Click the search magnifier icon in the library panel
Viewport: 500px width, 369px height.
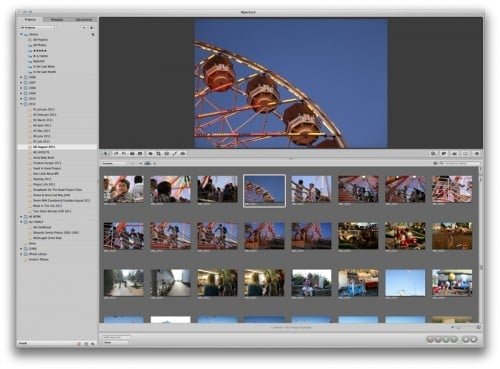[93, 34]
